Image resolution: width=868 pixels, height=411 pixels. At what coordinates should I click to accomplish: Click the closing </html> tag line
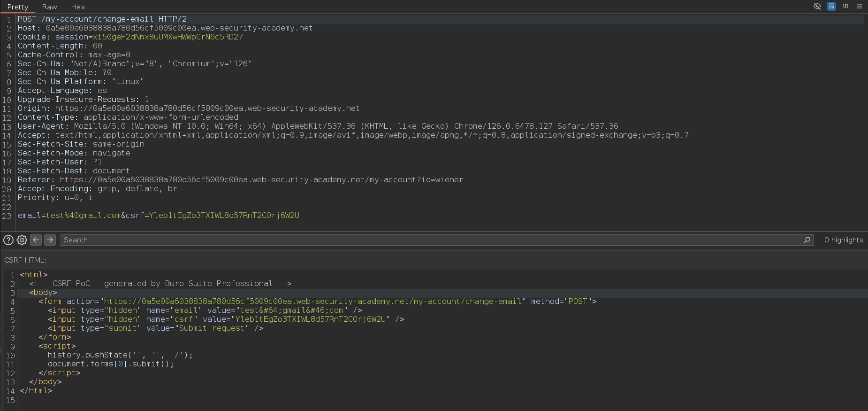point(36,391)
